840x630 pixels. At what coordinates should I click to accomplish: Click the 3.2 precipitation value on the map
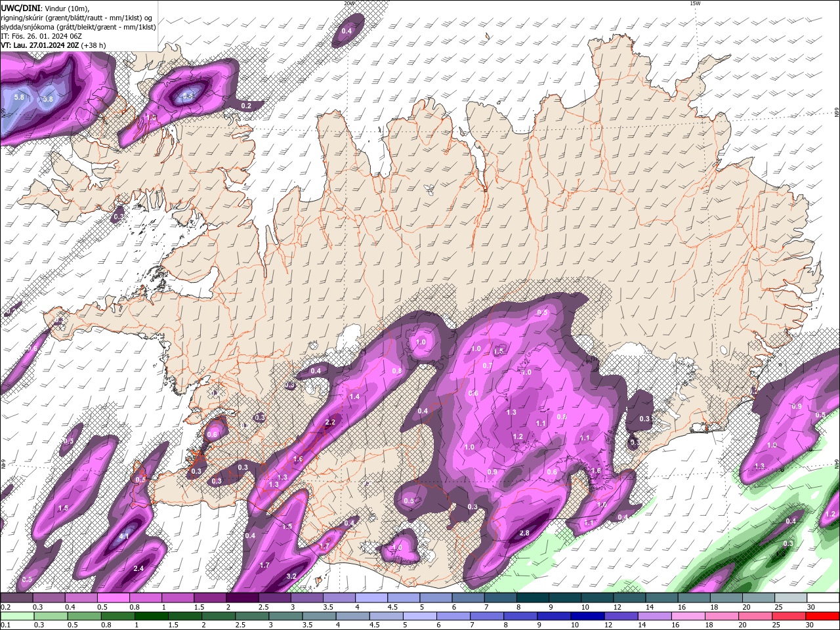[x=292, y=576]
